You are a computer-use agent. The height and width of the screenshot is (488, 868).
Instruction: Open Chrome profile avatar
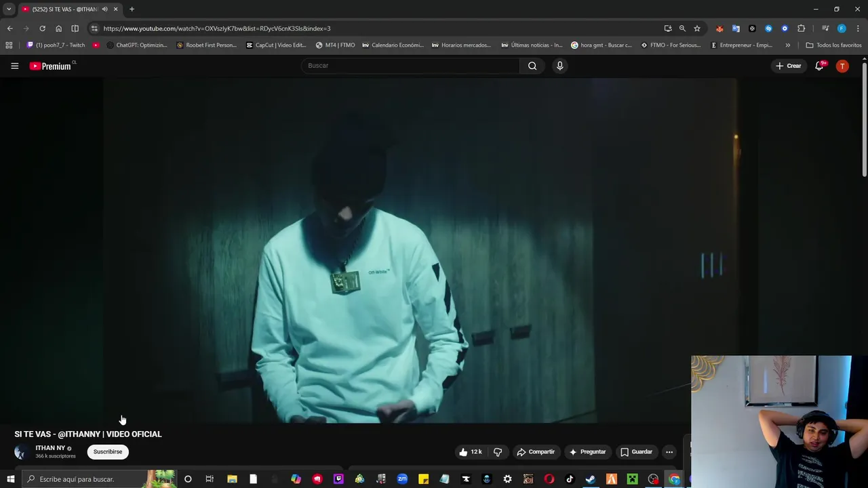click(842, 28)
